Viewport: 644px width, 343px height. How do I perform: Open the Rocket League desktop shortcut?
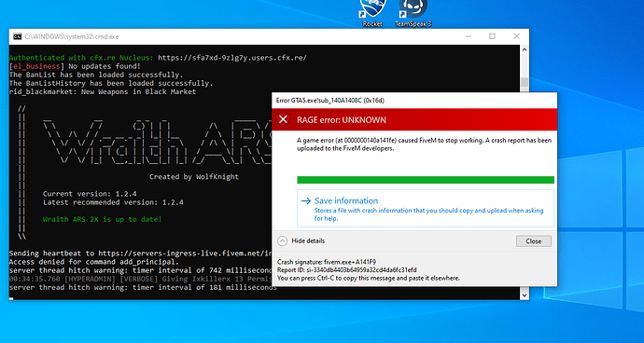pos(373,13)
